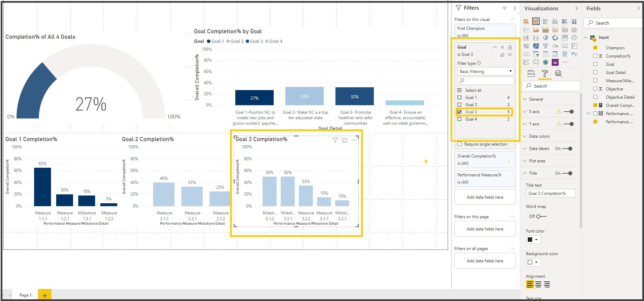This screenshot has width=644, height=301.
Task: Choose the R script visual
Action: 565,54
